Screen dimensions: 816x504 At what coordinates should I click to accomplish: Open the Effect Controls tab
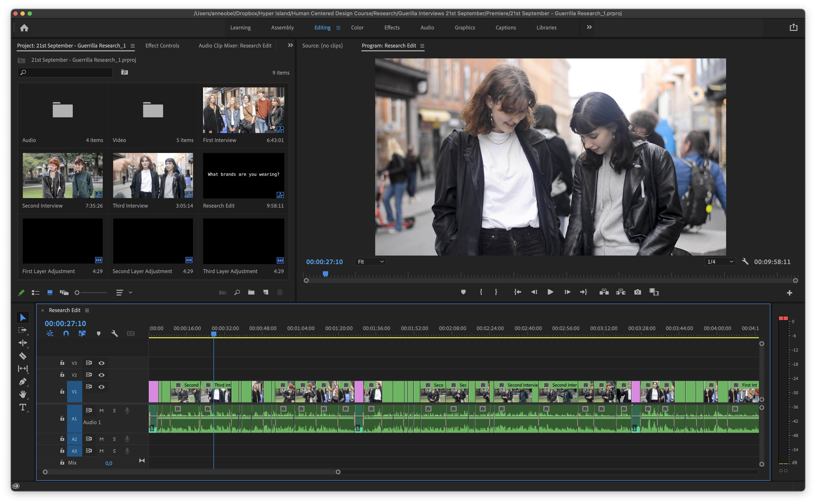click(x=162, y=46)
